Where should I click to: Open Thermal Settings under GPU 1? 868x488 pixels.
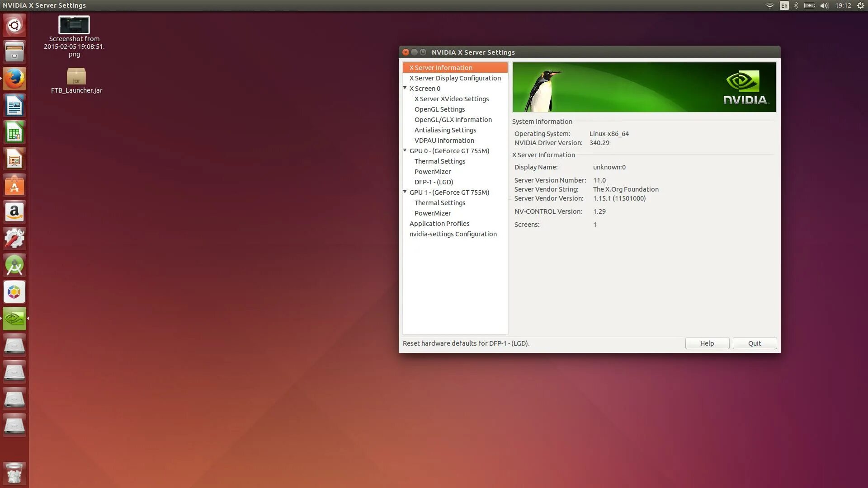439,203
